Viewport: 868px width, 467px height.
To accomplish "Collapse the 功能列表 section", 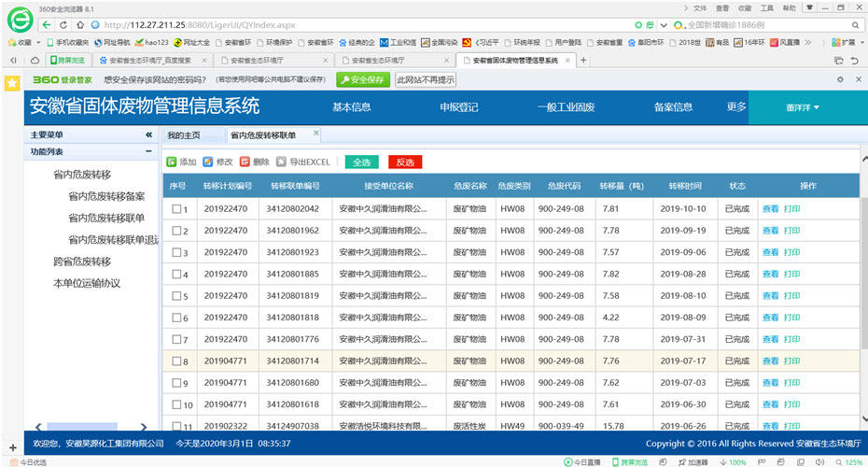I will (148, 151).
